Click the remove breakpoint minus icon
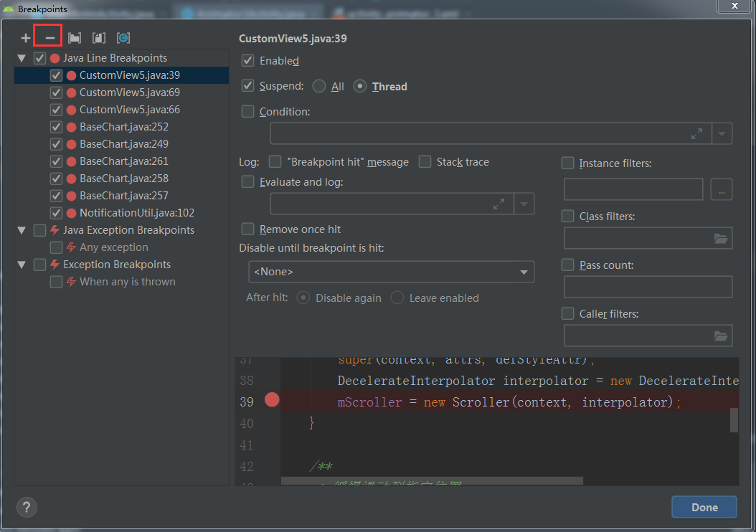The width and height of the screenshot is (756, 532). pos(49,37)
